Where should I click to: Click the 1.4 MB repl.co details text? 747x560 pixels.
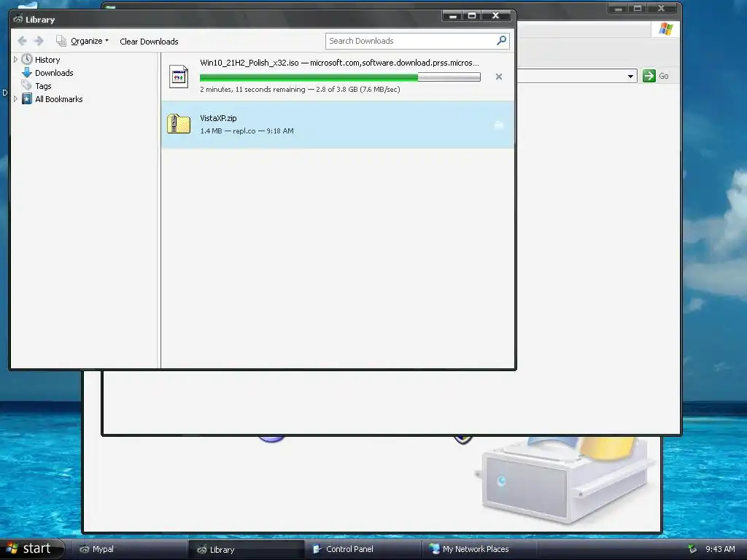tap(247, 131)
